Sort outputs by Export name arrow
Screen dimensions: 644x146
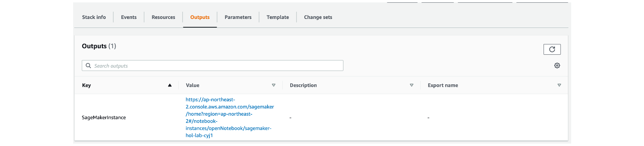pyautogui.click(x=559, y=85)
